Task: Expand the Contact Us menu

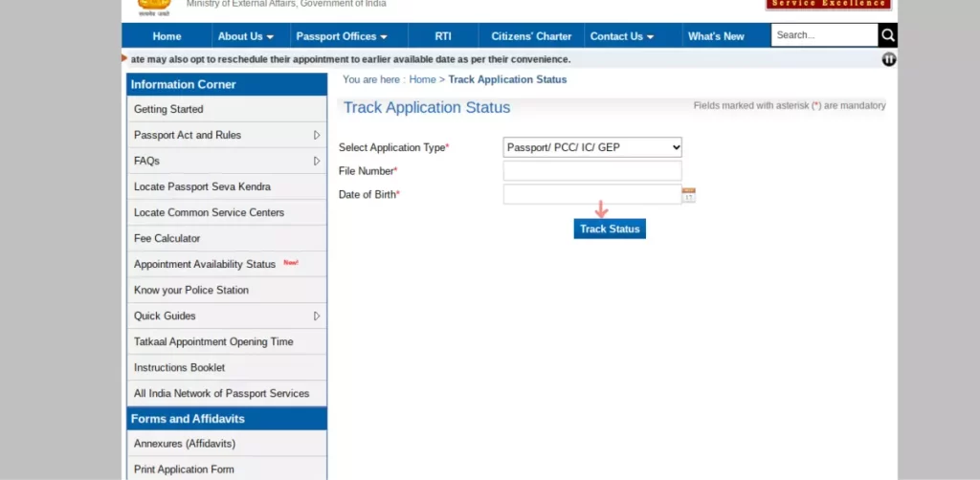Action: click(622, 36)
